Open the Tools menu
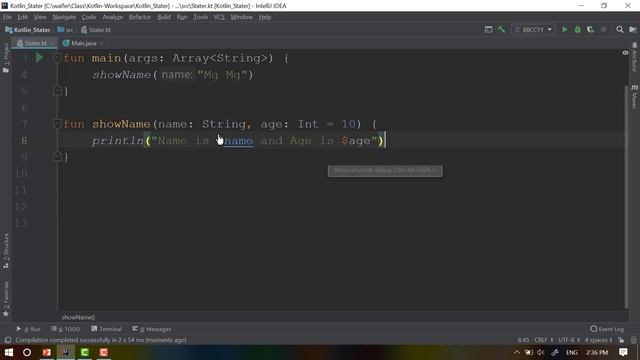 click(200, 17)
